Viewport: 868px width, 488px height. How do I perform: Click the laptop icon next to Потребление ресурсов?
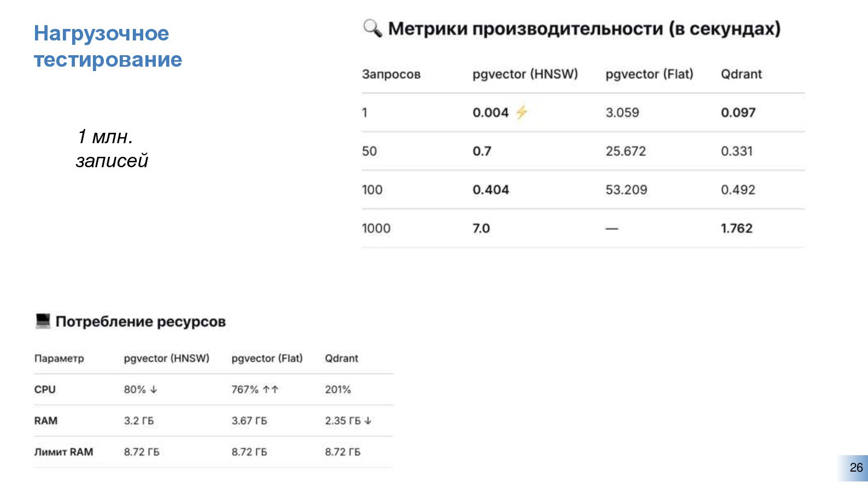coord(43,321)
